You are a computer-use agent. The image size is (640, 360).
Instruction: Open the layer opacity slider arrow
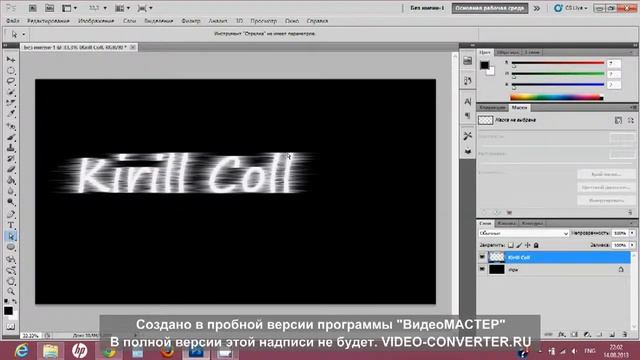632,233
